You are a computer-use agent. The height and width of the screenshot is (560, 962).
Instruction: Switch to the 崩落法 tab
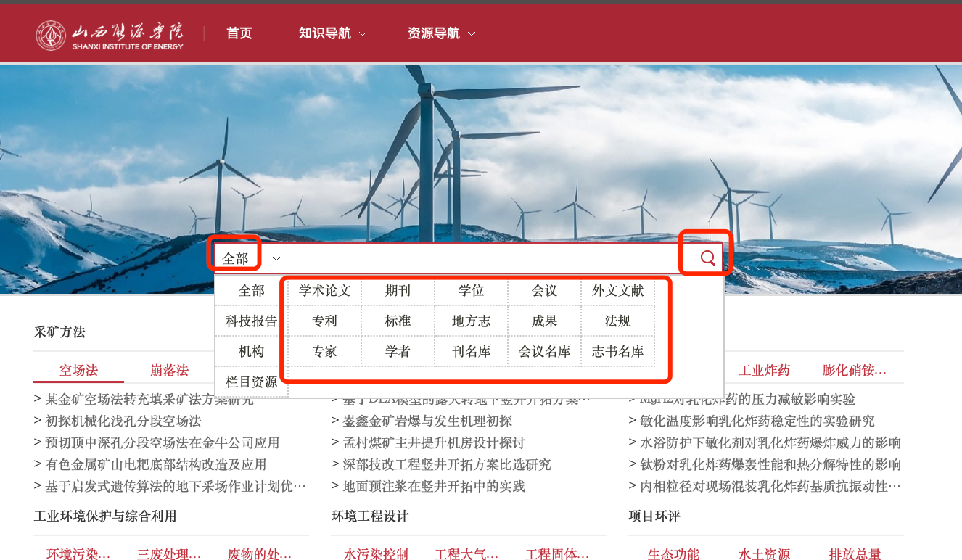tap(169, 371)
